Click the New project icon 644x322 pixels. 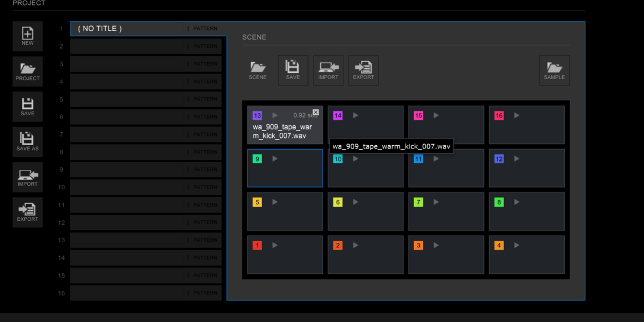27,36
